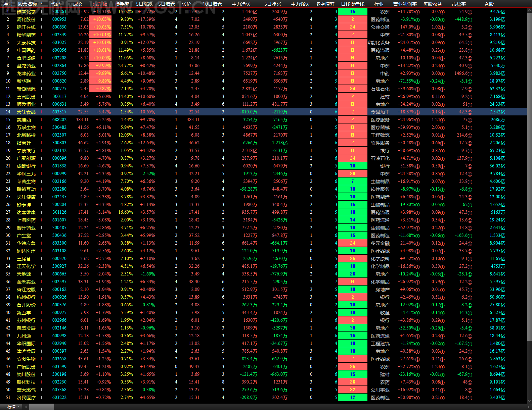Viewport: 532px width, 410px height.
Task: Click the circled 1 after +147.0% for 锦江在线
Action: [417, 28]
